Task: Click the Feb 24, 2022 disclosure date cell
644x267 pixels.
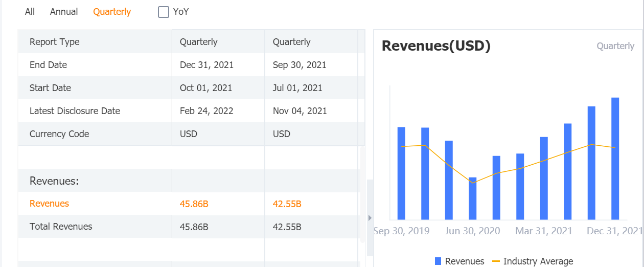Action: (206, 111)
